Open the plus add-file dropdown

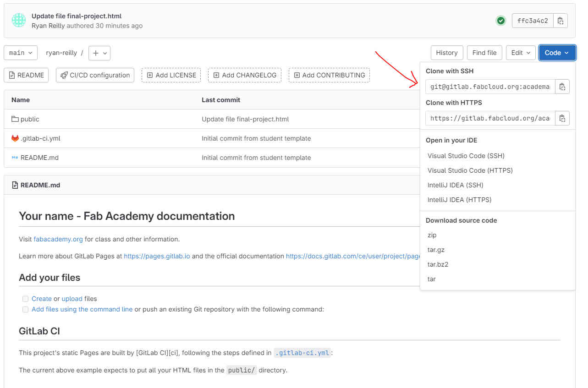(x=99, y=53)
